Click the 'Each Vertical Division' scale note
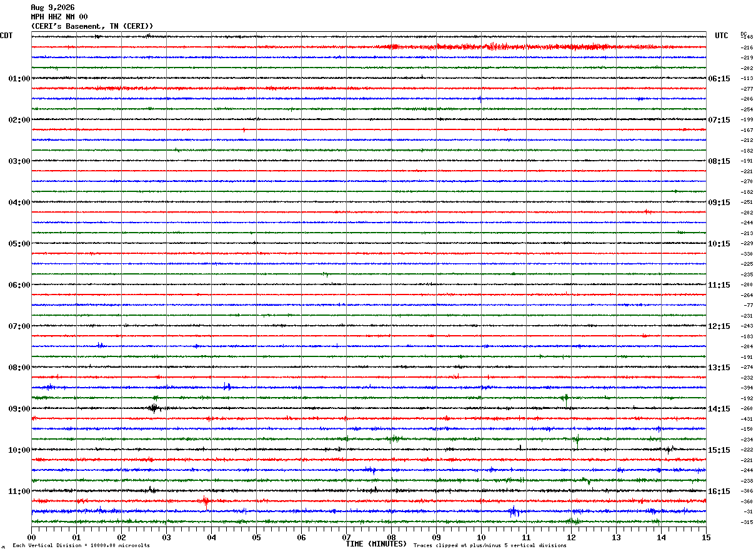Image resolution: width=756 pixels, height=554 pixels. [81, 546]
